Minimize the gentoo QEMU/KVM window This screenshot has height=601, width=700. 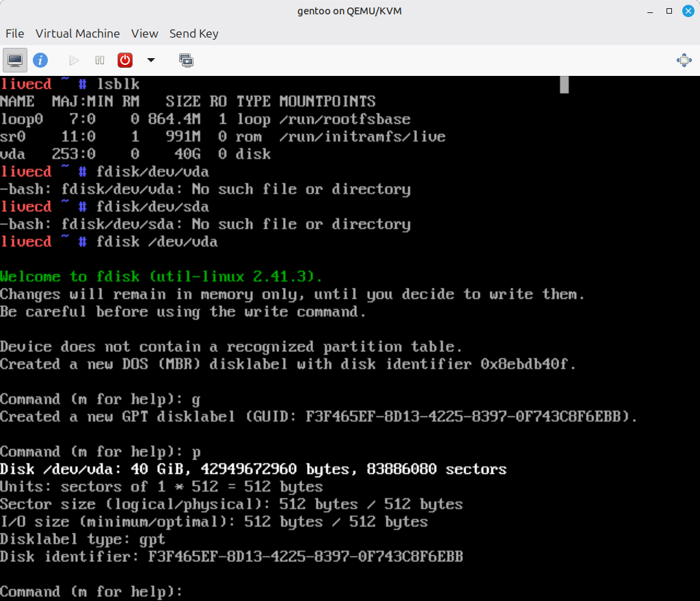coord(650,11)
